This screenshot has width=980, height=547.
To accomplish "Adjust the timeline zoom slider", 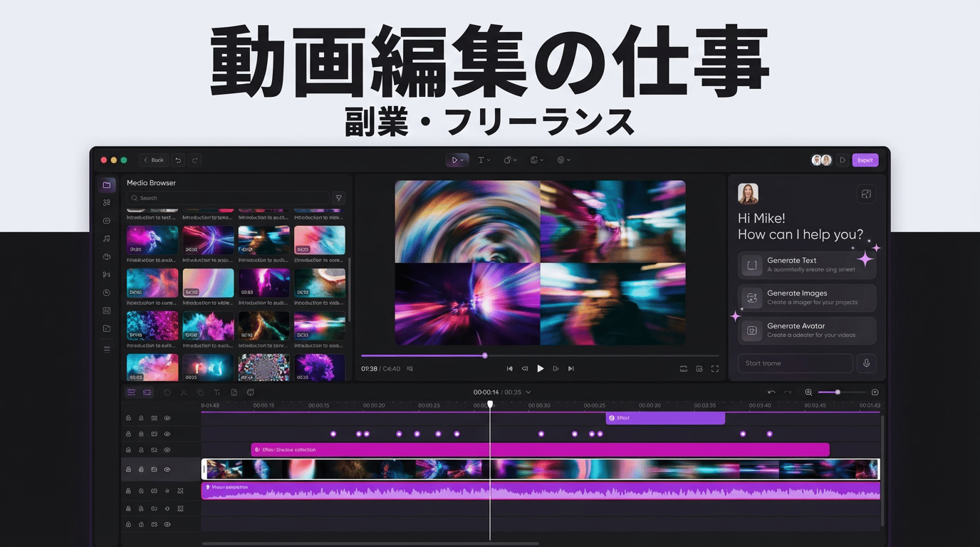I will click(838, 392).
